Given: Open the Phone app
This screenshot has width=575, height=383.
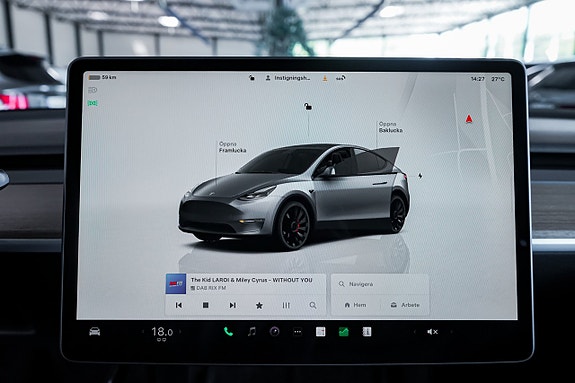Looking at the screenshot, I should pyautogui.click(x=228, y=332).
